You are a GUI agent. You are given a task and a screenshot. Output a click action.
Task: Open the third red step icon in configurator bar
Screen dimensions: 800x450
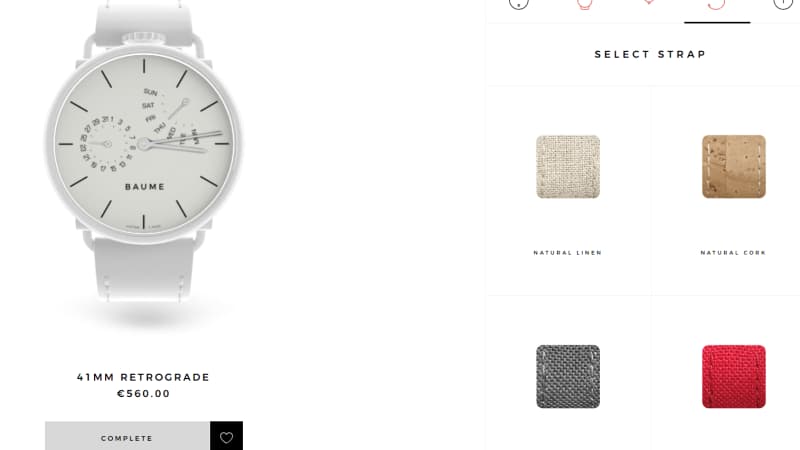coord(648,3)
